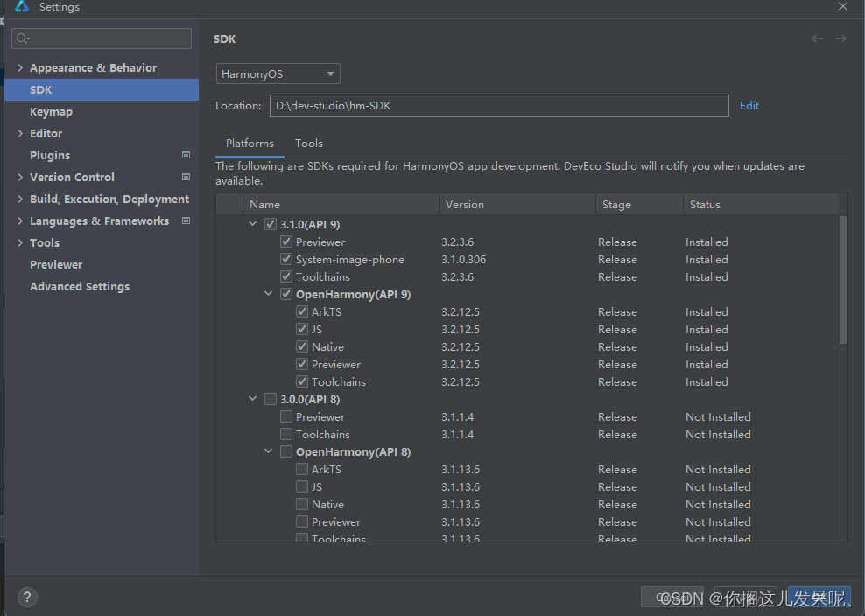Image resolution: width=865 pixels, height=616 pixels.
Task: Collapse the 3.0.0(API 8) group
Action: point(253,399)
